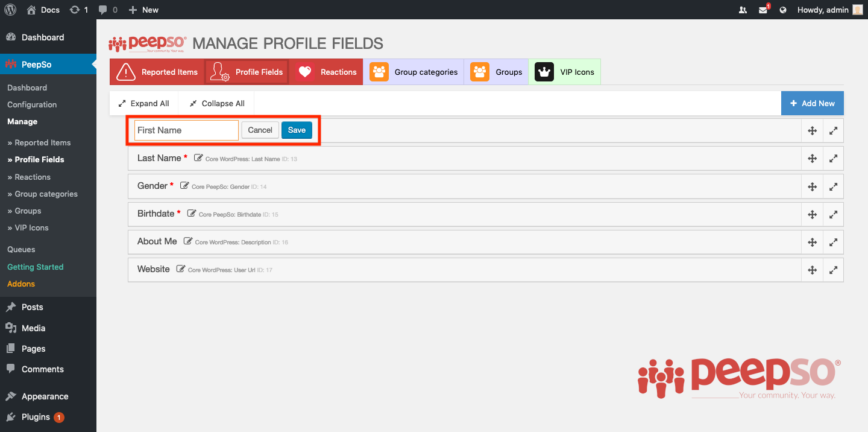Click the admin avatar thumbnail
Viewport: 868px width, 432px height.
tap(858, 10)
